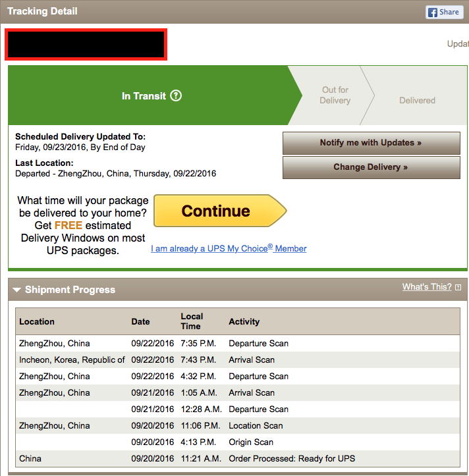Screen dimensions: 469x476
Task: Click the 7:43 P.M. time cell
Action: coord(198,359)
